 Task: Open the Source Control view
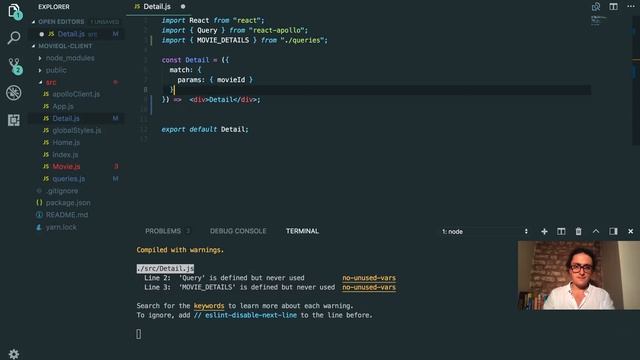15,66
